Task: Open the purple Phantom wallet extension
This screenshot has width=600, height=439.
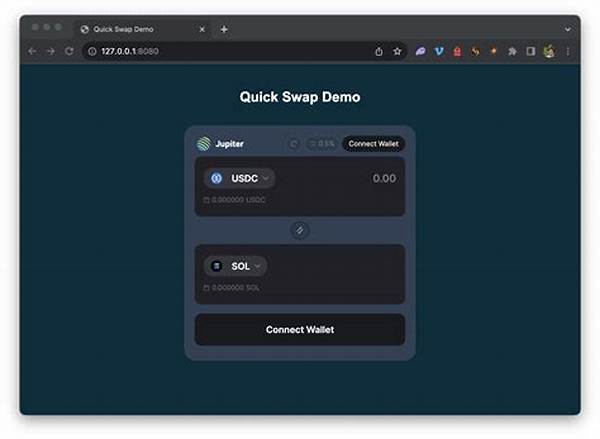Action: (421, 51)
